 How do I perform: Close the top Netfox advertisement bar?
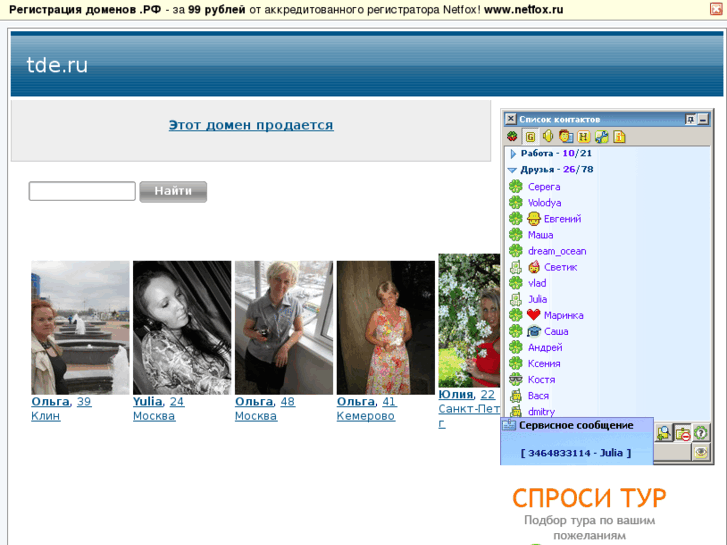[716, 9]
